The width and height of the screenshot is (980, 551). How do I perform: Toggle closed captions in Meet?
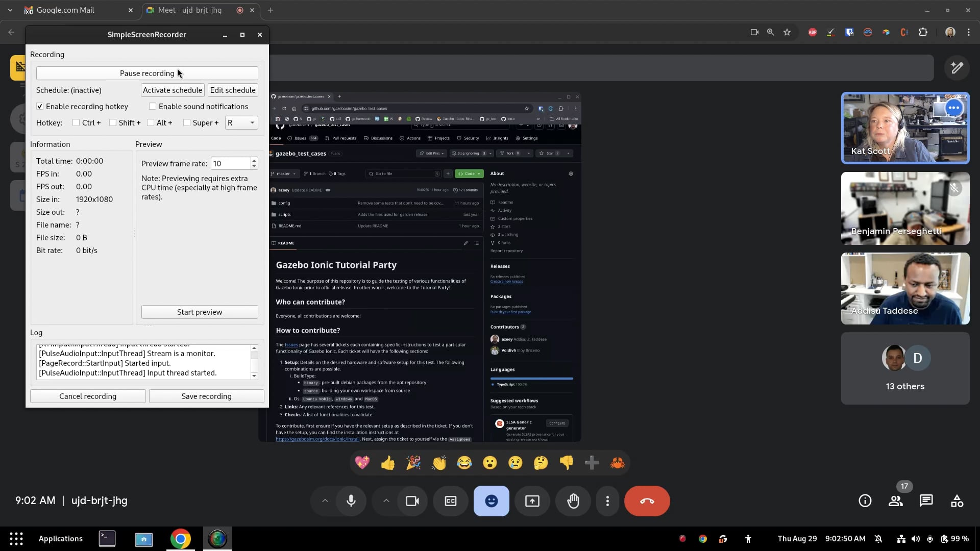pyautogui.click(x=451, y=501)
